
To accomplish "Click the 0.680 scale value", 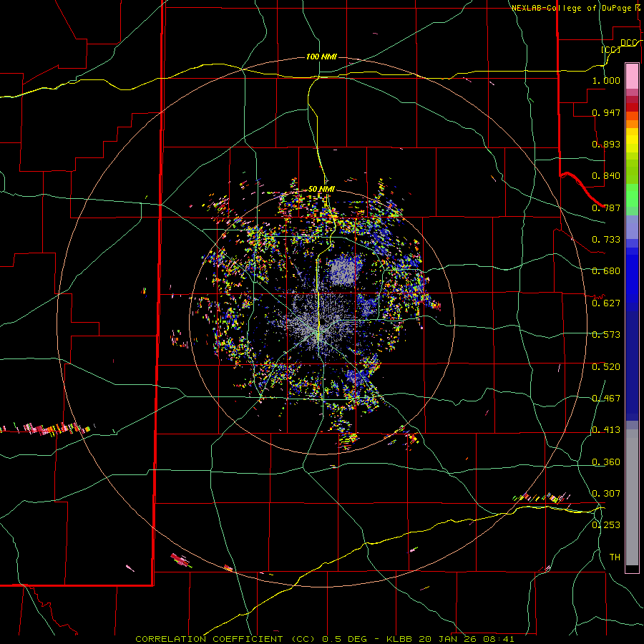I will click(x=606, y=271).
